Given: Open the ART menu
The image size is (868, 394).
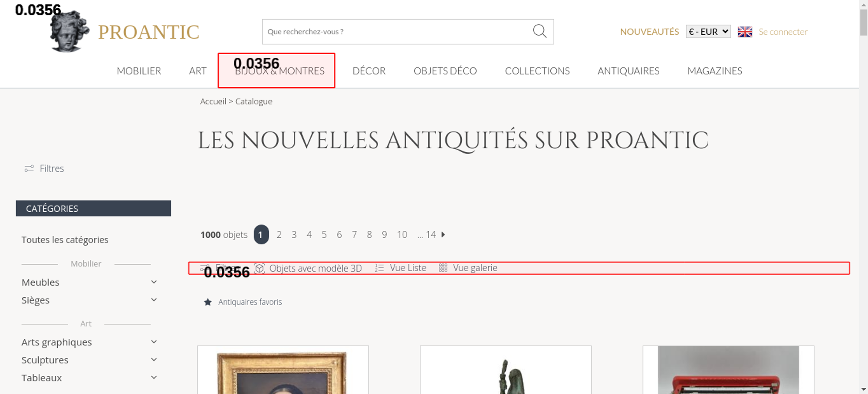Looking at the screenshot, I should click(197, 71).
